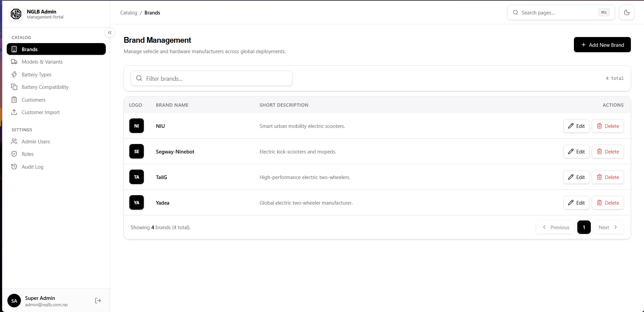This screenshot has width=644, height=312.
Task: Toggle dark mode with moon icon
Action: pos(626,12)
